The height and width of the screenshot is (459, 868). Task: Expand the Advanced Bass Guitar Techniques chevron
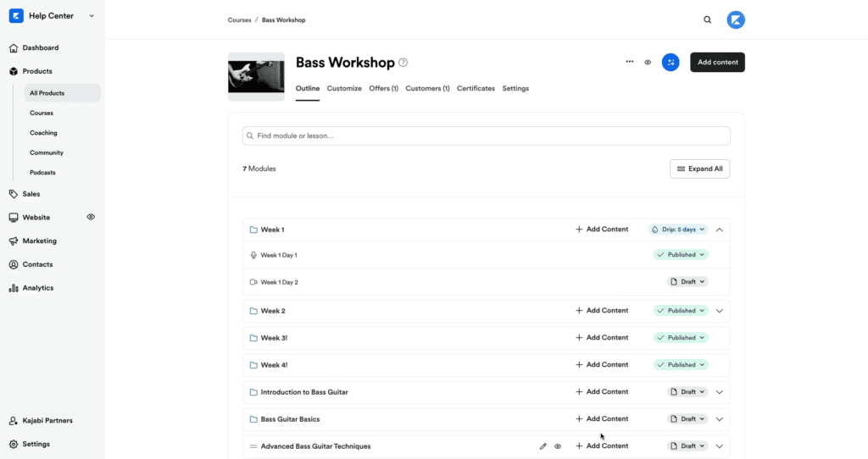pyautogui.click(x=720, y=446)
